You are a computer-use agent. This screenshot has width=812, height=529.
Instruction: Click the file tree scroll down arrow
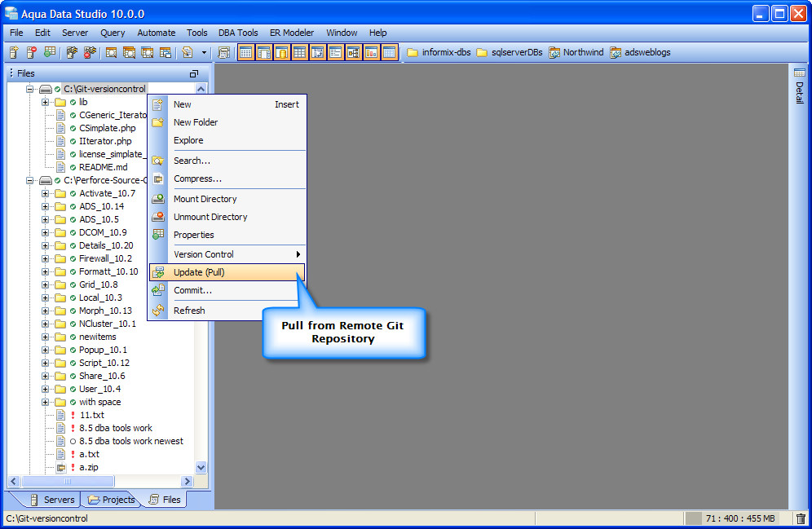(x=201, y=467)
